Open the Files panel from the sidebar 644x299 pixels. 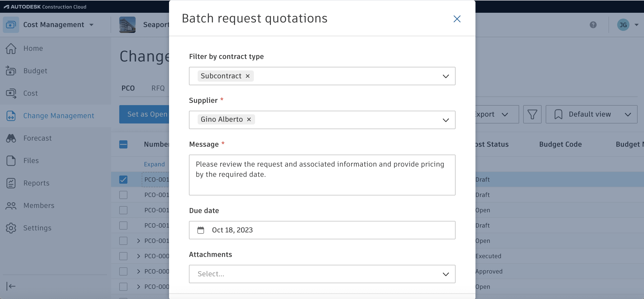[x=31, y=160]
